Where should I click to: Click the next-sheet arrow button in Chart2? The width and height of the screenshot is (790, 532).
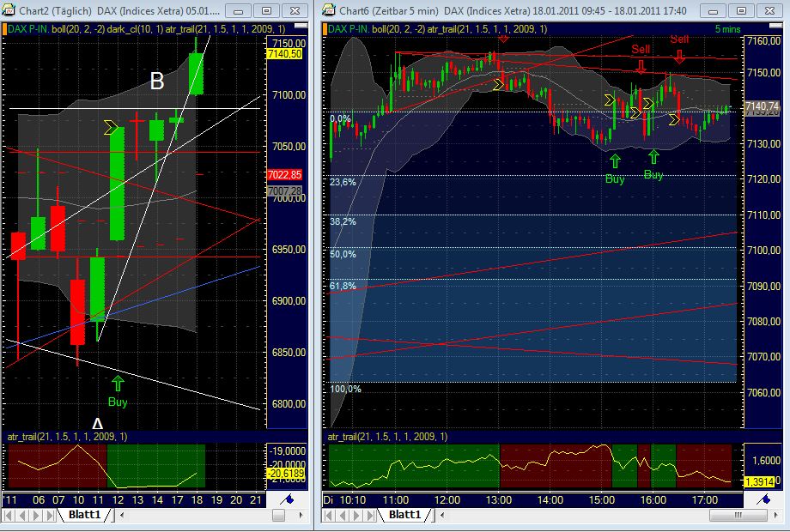(34, 517)
